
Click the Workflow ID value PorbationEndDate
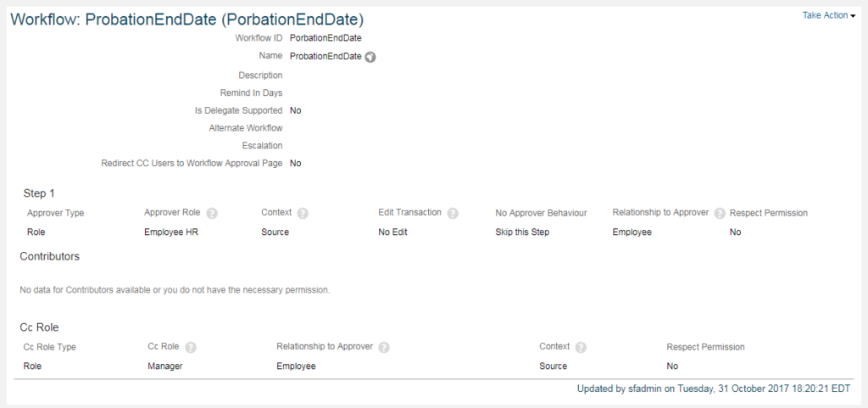click(325, 38)
